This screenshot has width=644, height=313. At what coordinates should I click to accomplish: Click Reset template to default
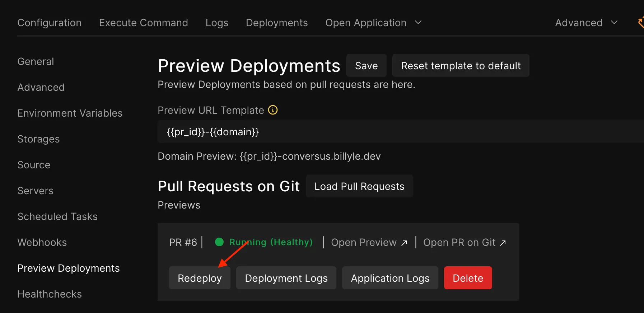click(x=461, y=65)
